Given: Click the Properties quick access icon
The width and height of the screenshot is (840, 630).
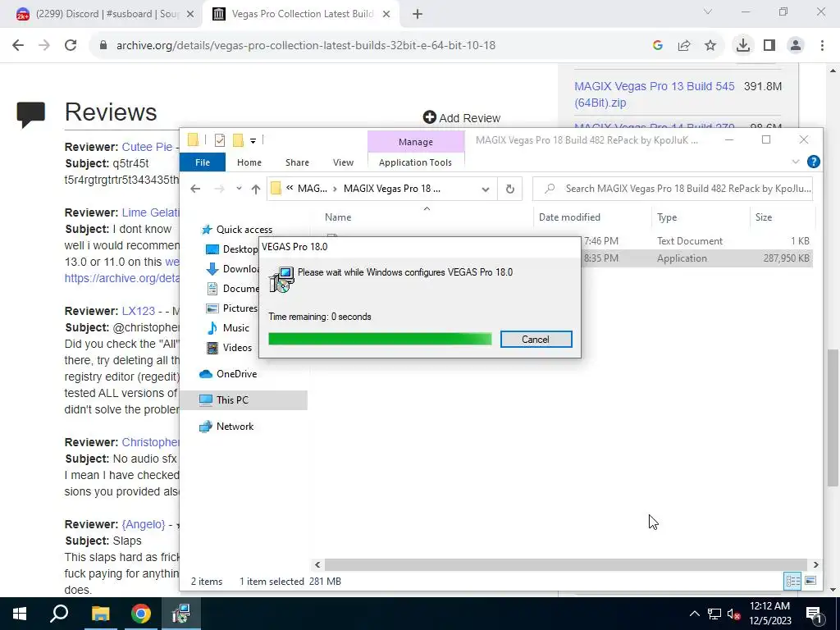Looking at the screenshot, I should [220, 140].
